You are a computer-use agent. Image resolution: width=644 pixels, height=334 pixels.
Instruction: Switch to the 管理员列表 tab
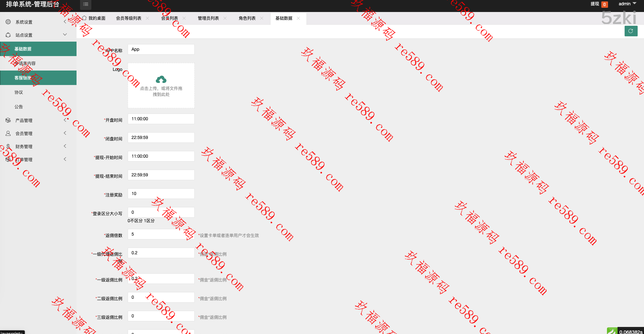[x=208, y=18]
